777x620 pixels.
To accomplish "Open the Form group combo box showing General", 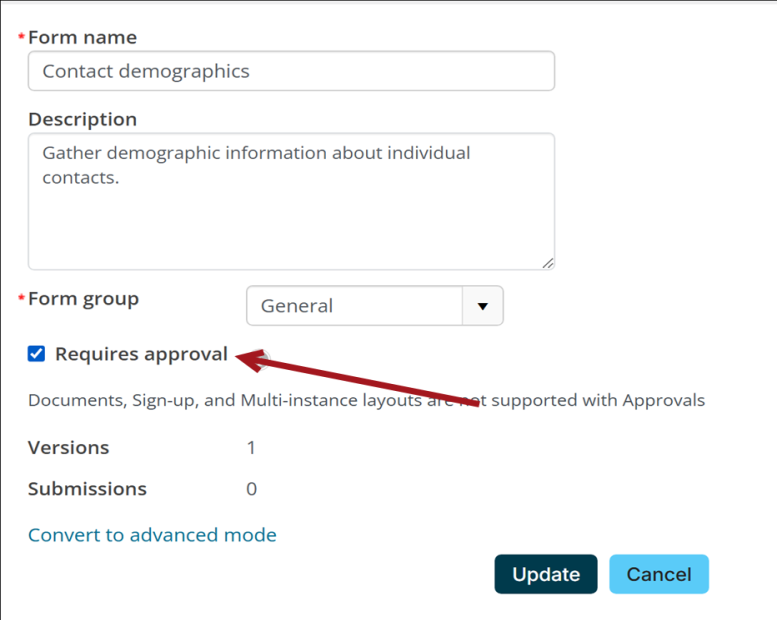I will click(354, 306).
